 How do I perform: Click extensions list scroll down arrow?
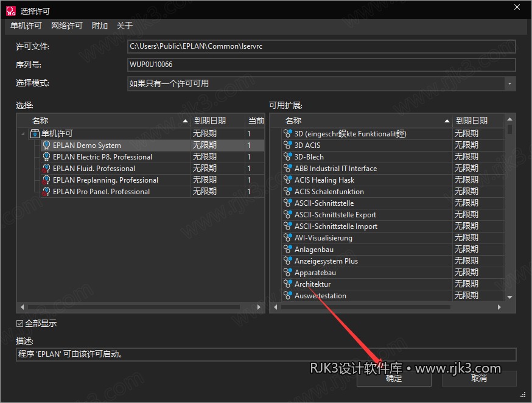point(509,297)
